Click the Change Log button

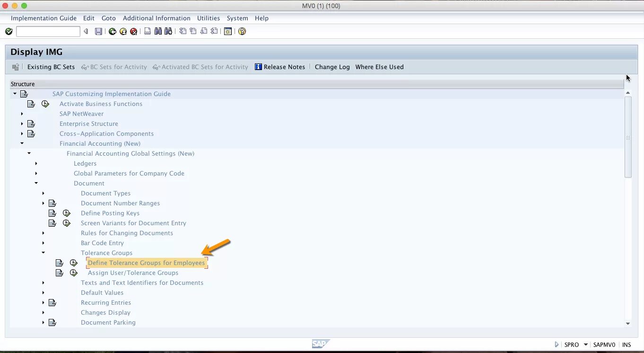(332, 67)
